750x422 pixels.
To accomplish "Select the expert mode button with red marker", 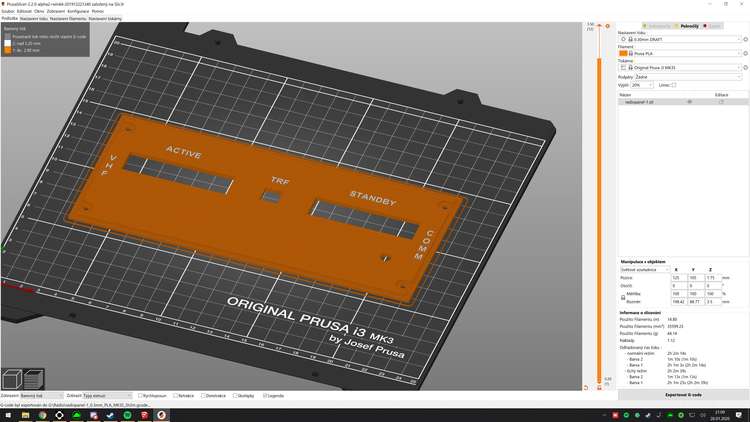I will click(x=712, y=26).
